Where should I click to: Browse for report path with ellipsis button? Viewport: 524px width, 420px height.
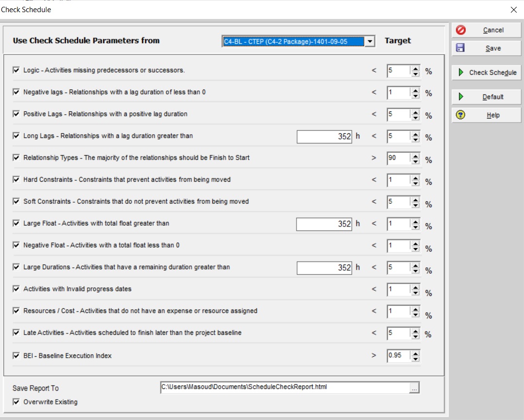click(414, 388)
